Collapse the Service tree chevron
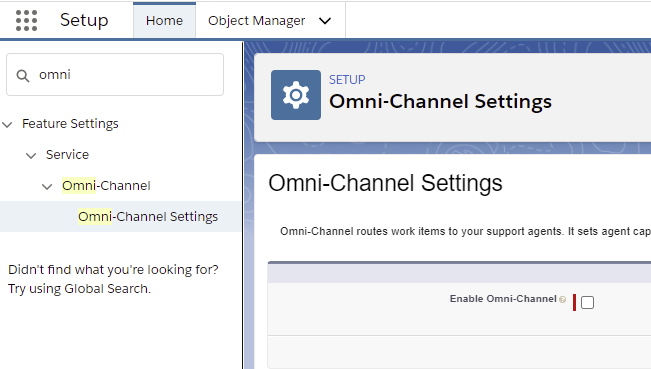Viewport: 651px width, 369px height. [31, 156]
